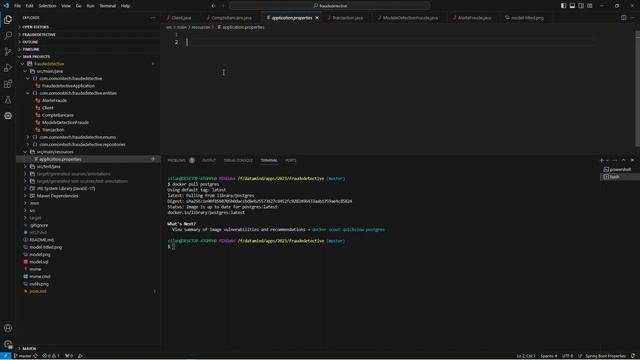The height and width of the screenshot is (360, 640).
Task: Click the navigate forward arrow in title bar
Action: (223, 6)
